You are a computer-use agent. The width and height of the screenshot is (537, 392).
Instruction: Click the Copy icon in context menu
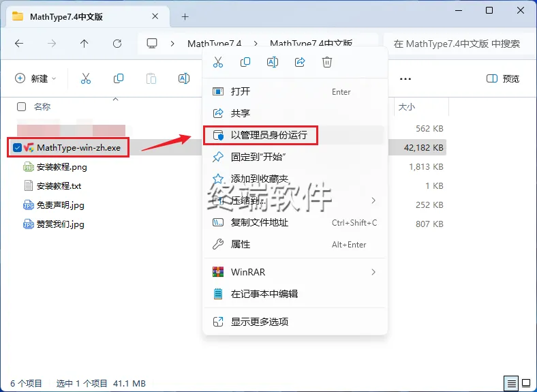click(245, 62)
